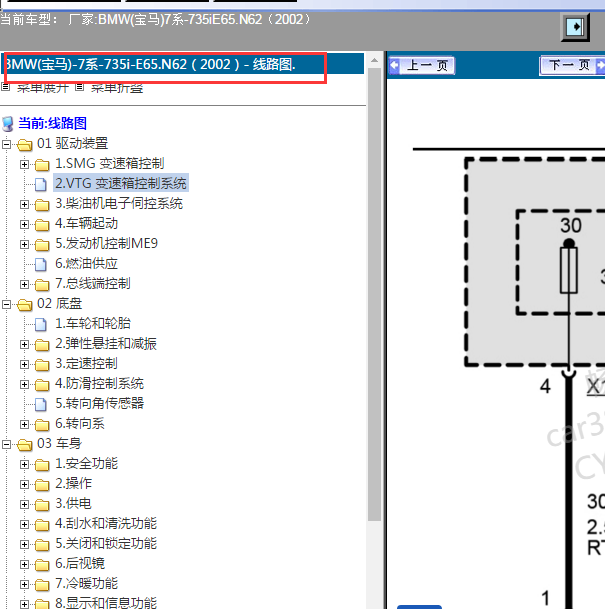This screenshot has width=605, height=609.
Task: Select 7.冷暖功能 label
Action: (x=86, y=583)
